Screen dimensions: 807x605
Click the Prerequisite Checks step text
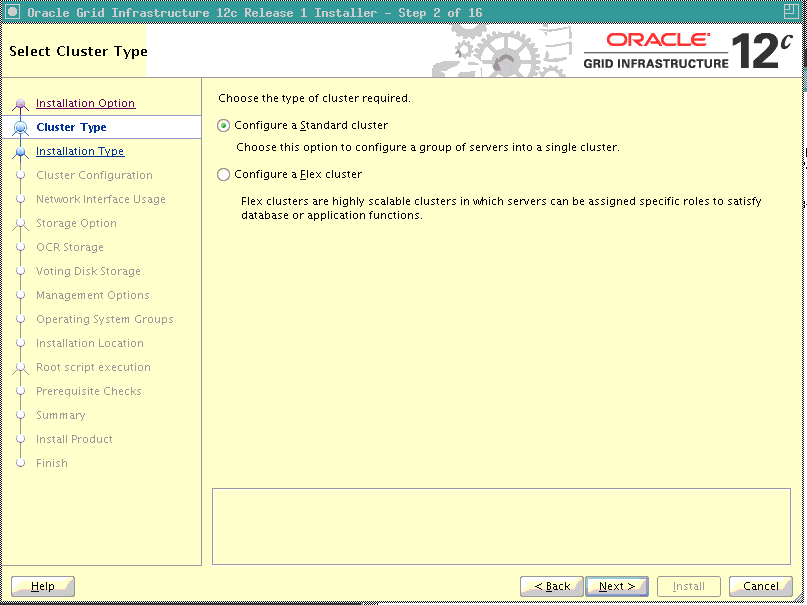pos(89,391)
